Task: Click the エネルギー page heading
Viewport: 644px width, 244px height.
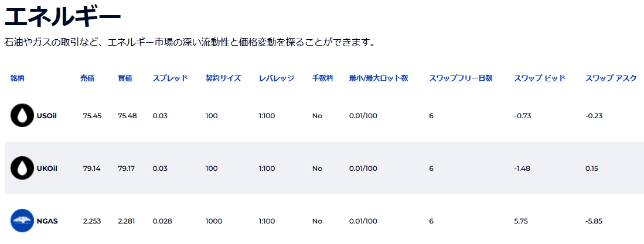Action: [x=63, y=17]
